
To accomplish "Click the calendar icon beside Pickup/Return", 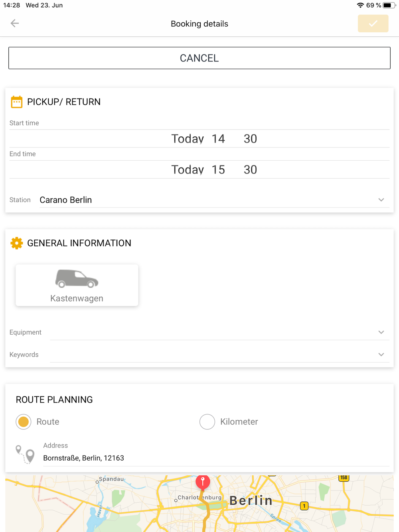I will (x=17, y=102).
